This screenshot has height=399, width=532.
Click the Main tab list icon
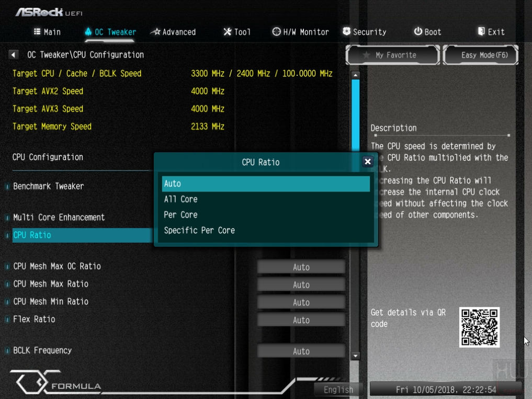coord(37,31)
